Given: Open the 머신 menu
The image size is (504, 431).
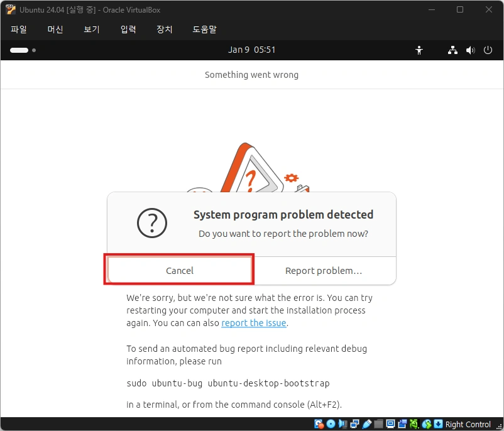Looking at the screenshot, I should click(55, 30).
